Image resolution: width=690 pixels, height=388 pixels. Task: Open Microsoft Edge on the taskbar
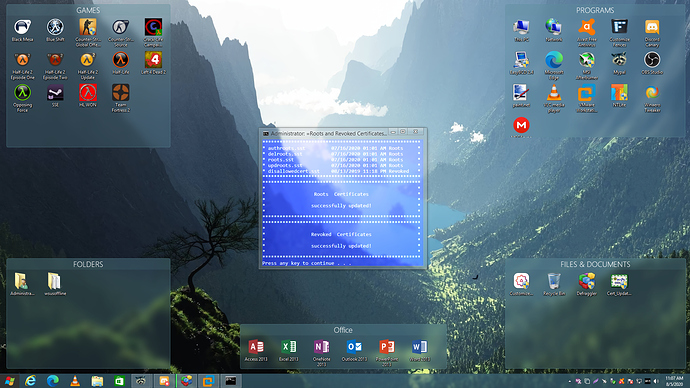tap(53, 381)
